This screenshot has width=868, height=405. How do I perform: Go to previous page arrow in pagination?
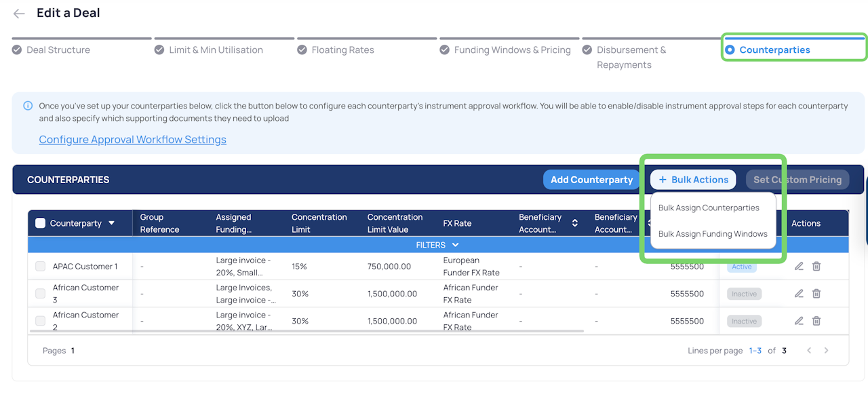(808, 351)
